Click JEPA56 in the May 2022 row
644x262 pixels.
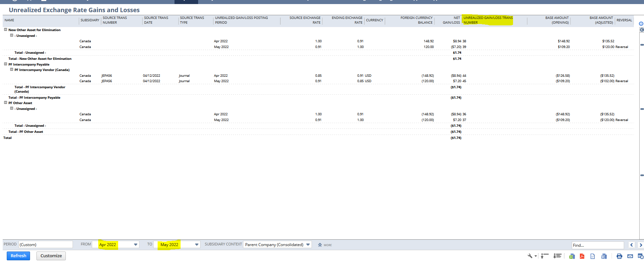[x=107, y=81]
